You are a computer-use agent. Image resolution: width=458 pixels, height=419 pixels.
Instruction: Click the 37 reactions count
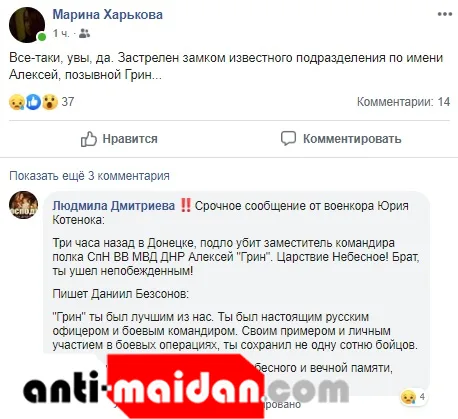click(x=68, y=102)
